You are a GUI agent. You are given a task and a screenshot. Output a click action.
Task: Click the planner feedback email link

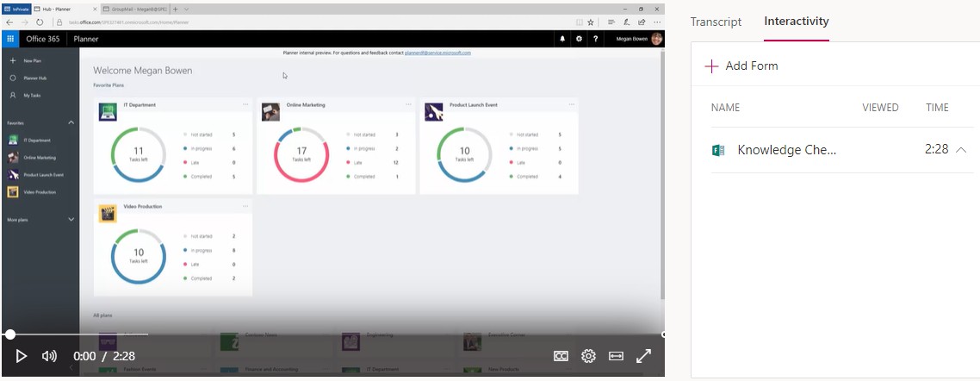[437, 53]
